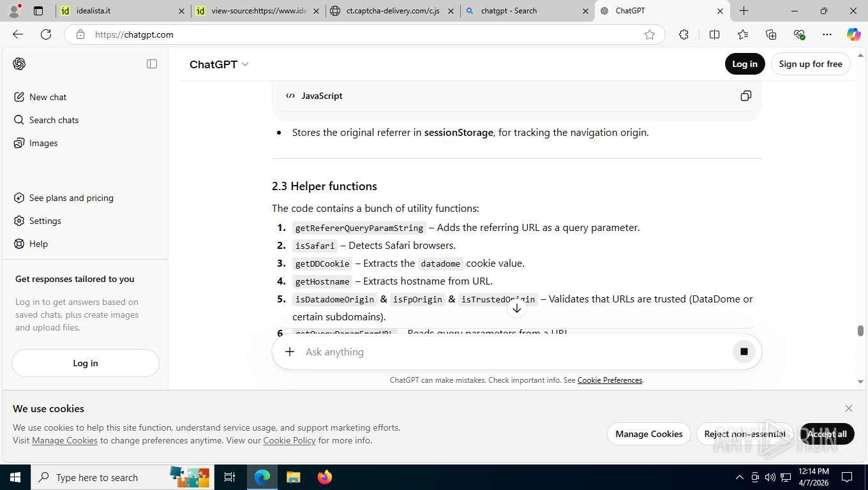868x490 pixels.
Task: Add page to favorites star icon
Action: click(650, 34)
